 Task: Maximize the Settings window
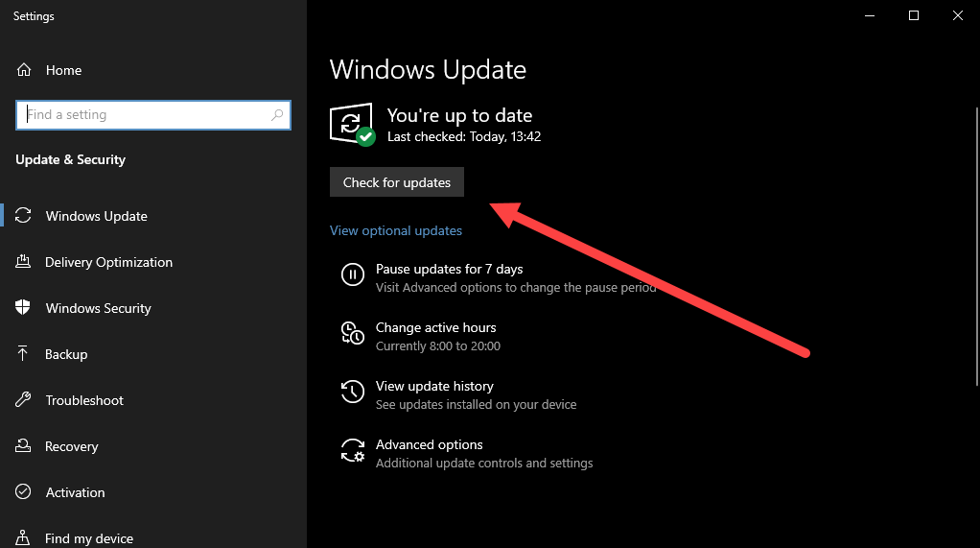pyautogui.click(x=913, y=15)
